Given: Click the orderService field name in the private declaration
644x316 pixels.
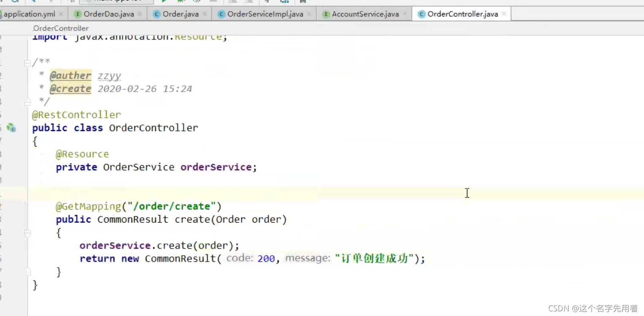Looking at the screenshot, I should (x=216, y=167).
